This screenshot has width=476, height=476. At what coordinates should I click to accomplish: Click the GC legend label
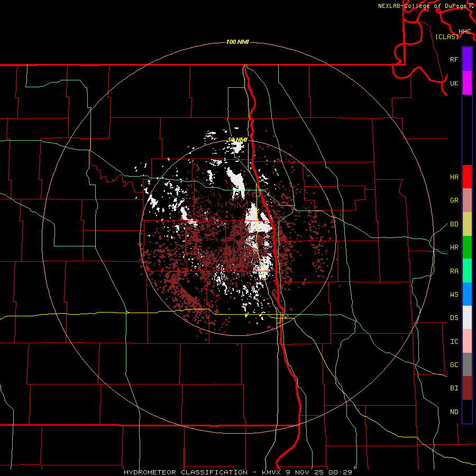coord(454,364)
